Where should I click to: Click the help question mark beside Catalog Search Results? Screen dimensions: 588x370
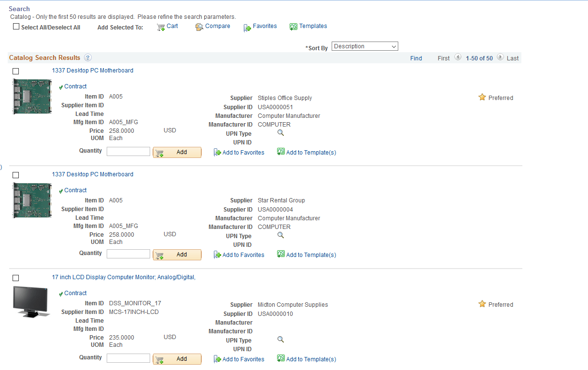click(x=87, y=57)
